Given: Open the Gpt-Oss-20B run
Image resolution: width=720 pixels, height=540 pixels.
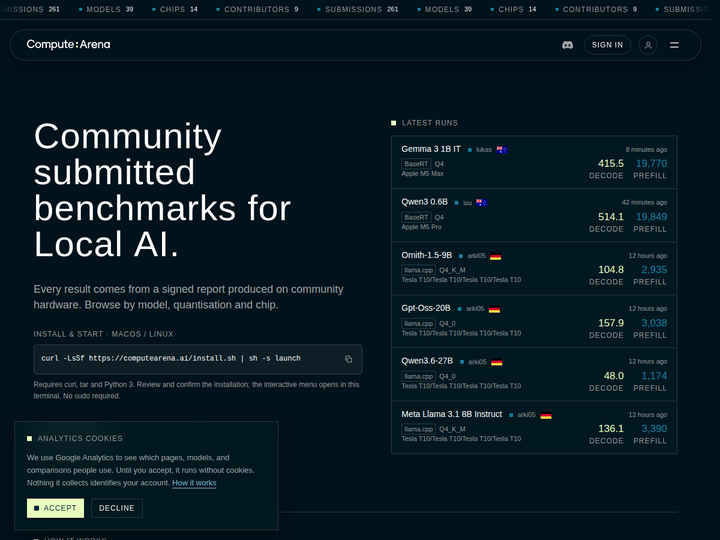Looking at the screenshot, I should point(534,321).
